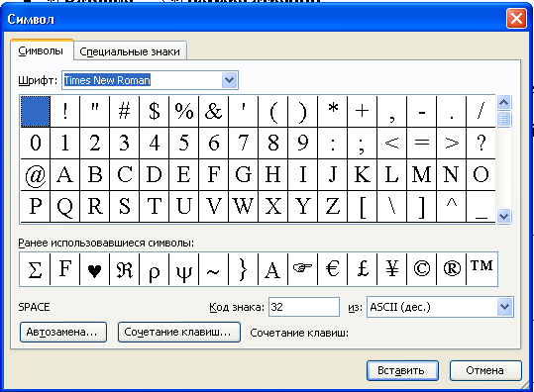Select the highlighted space character cell
The width and height of the screenshot is (534, 392).
[36, 111]
